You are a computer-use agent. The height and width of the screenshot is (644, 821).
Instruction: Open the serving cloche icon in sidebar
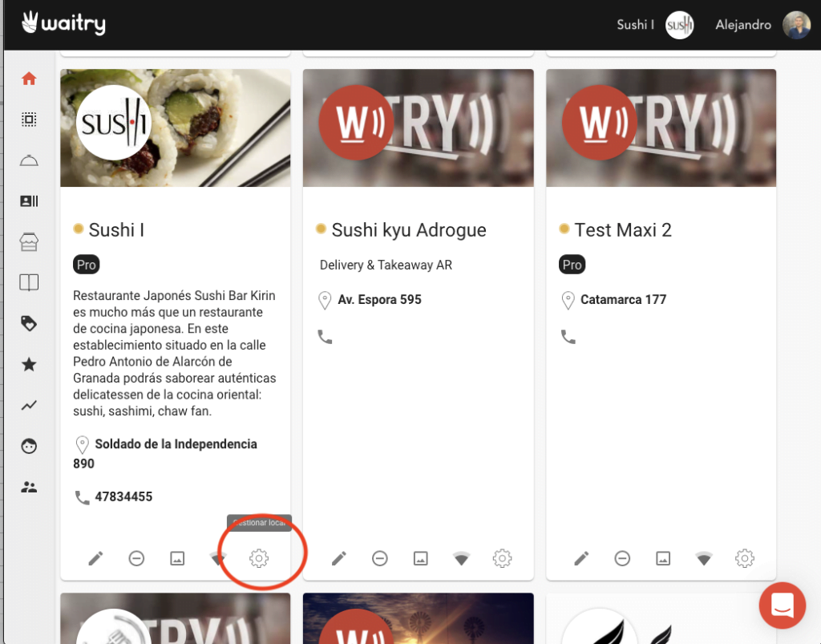coord(29,160)
